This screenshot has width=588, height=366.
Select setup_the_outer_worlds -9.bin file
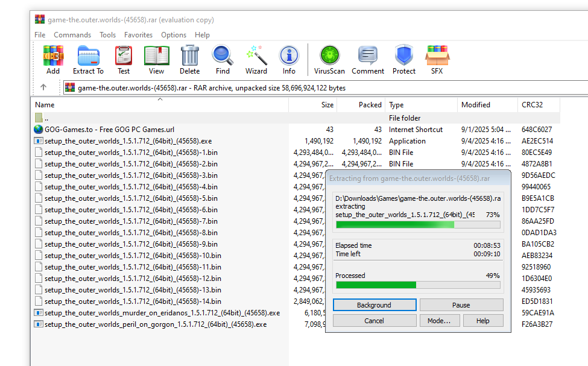click(x=131, y=244)
